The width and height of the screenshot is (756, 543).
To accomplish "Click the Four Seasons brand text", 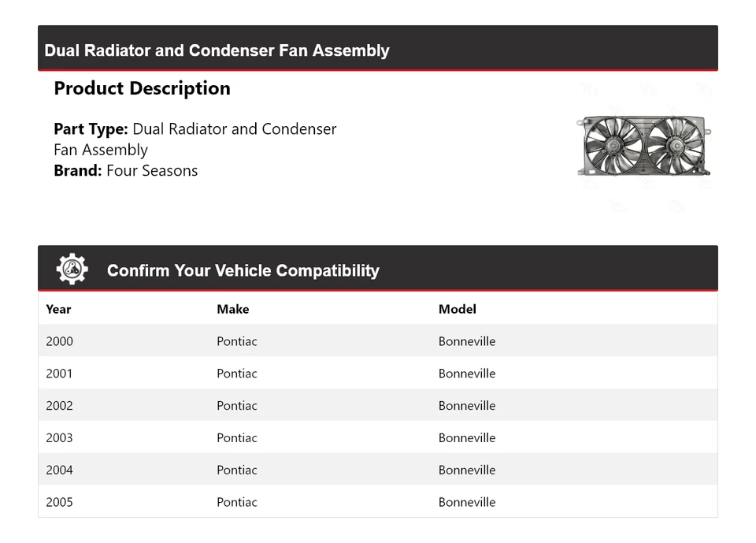I will click(x=152, y=171).
